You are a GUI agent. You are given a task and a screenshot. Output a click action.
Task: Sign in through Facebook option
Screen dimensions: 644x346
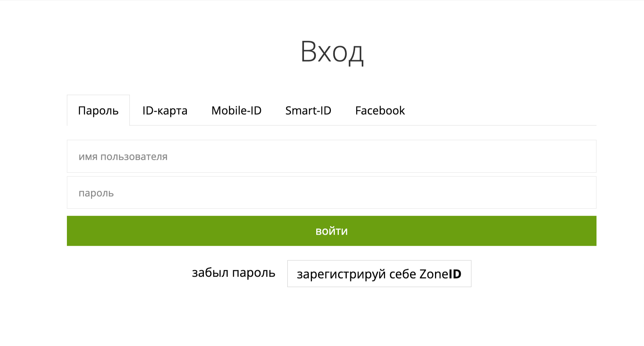(x=380, y=110)
